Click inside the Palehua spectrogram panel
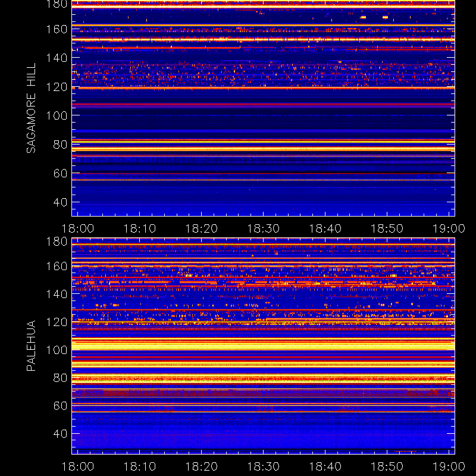This screenshot has width=476, height=476. pyautogui.click(x=263, y=346)
